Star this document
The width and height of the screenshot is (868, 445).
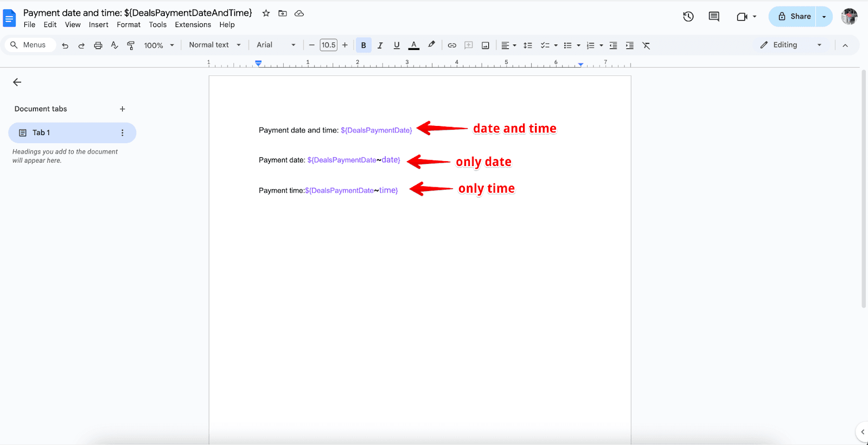266,13
